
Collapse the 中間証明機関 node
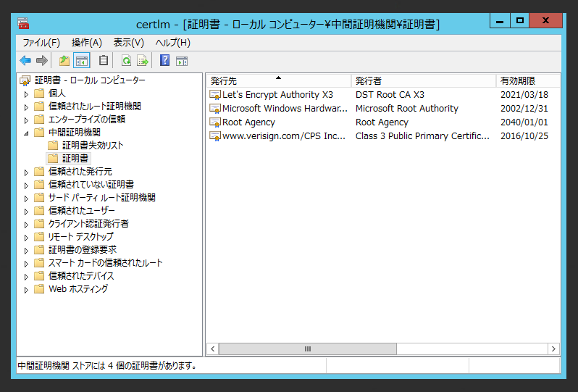(26, 133)
